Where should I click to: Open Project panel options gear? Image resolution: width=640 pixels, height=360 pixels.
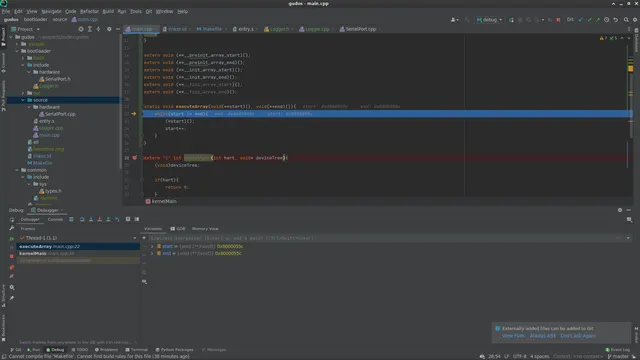click(x=109, y=29)
